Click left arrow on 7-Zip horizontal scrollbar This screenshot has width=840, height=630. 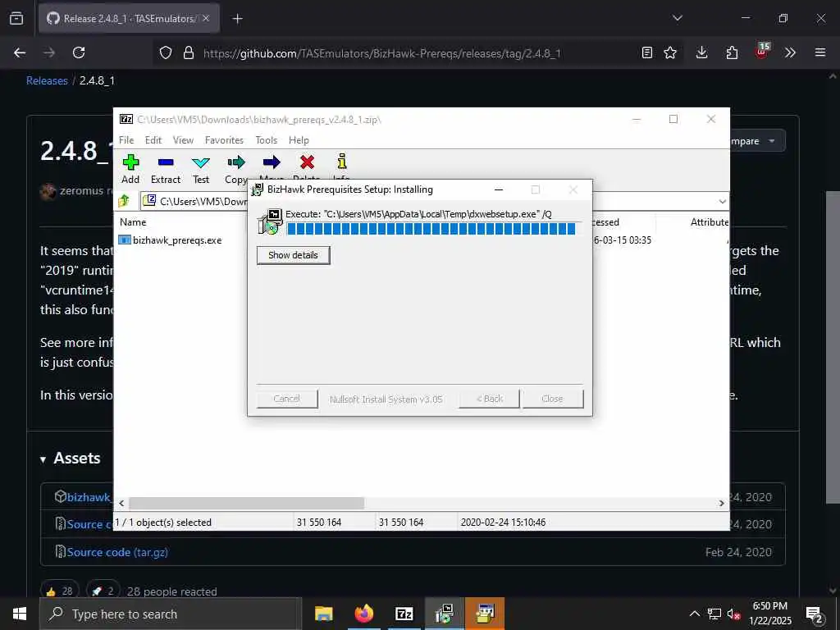pyautogui.click(x=121, y=503)
